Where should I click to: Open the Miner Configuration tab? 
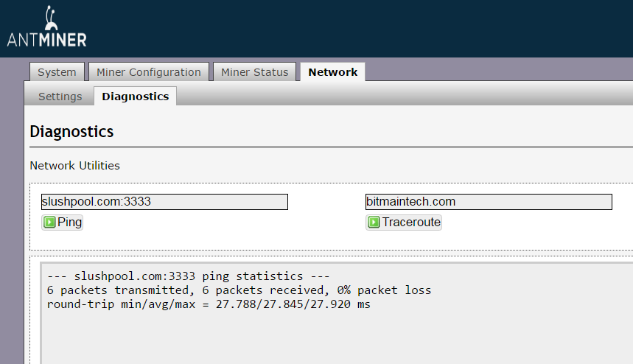(x=149, y=71)
